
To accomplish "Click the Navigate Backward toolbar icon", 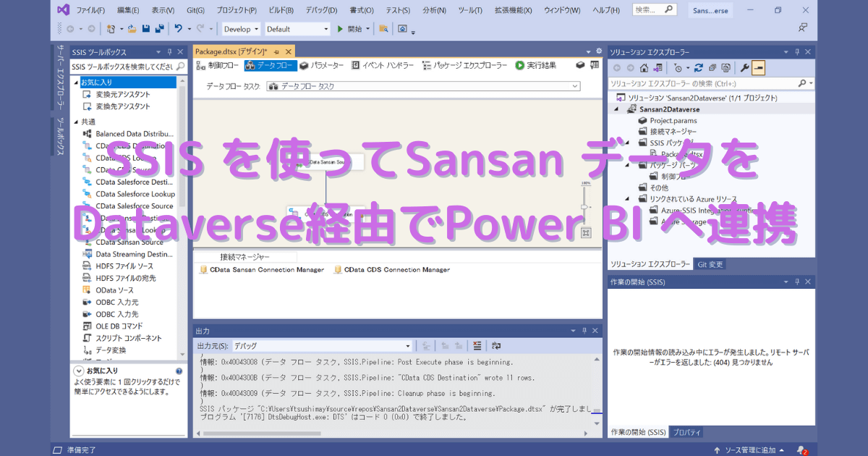I will click(x=70, y=29).
